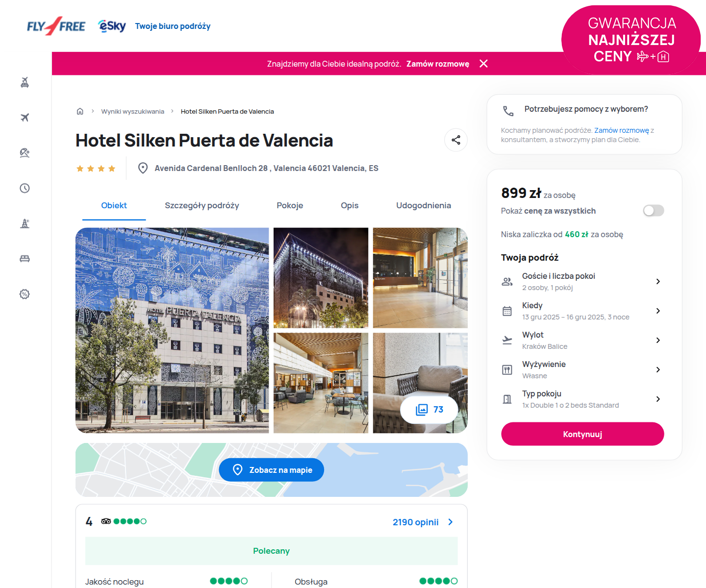Click Zobacz na mapie button
706x588 pixels.
[x=272, y=470]
